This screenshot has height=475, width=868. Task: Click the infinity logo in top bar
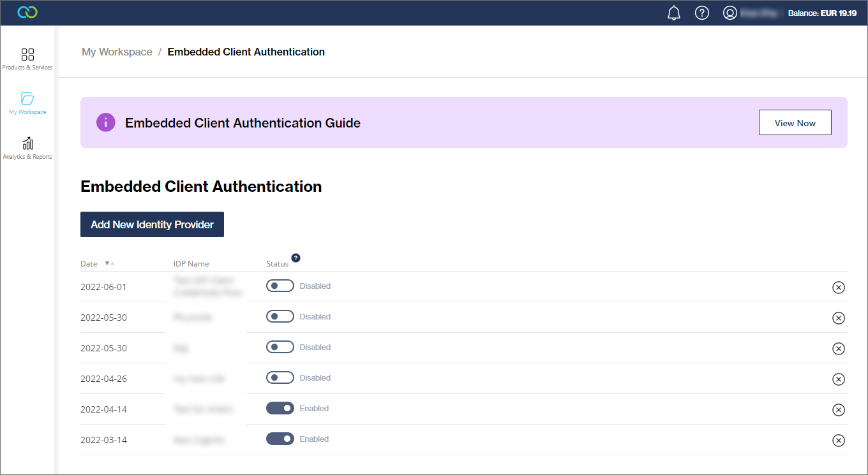[27, 13]
